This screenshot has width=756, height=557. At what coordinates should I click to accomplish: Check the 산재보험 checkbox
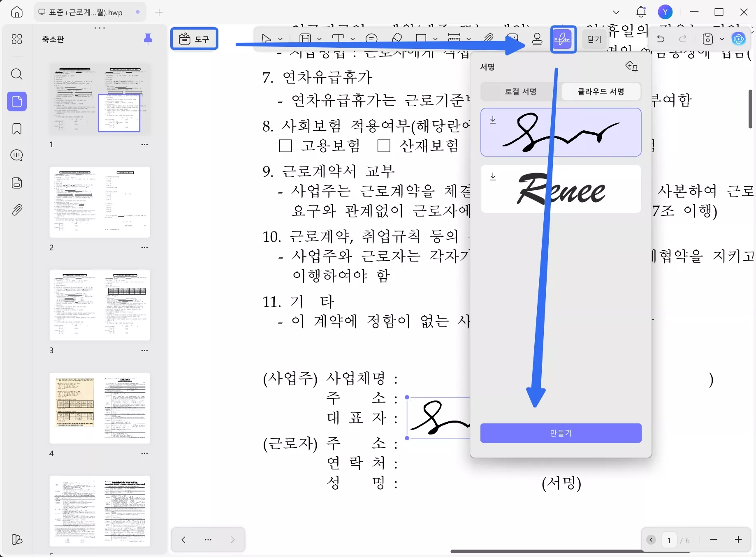tap(383, 146)
